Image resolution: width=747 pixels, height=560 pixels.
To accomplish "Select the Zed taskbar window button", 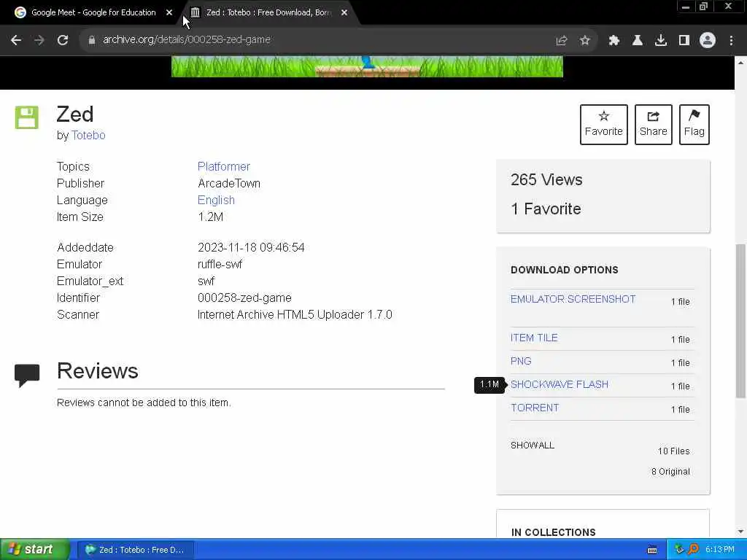I will click(x=136, y=550).
